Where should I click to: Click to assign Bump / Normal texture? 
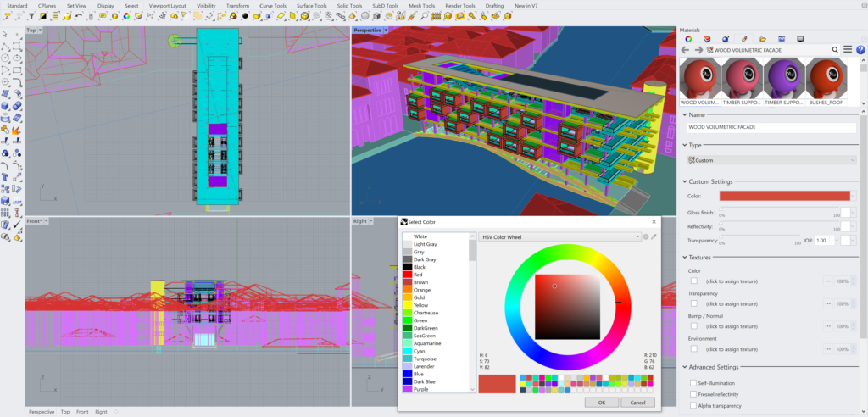tap(732, 326)
